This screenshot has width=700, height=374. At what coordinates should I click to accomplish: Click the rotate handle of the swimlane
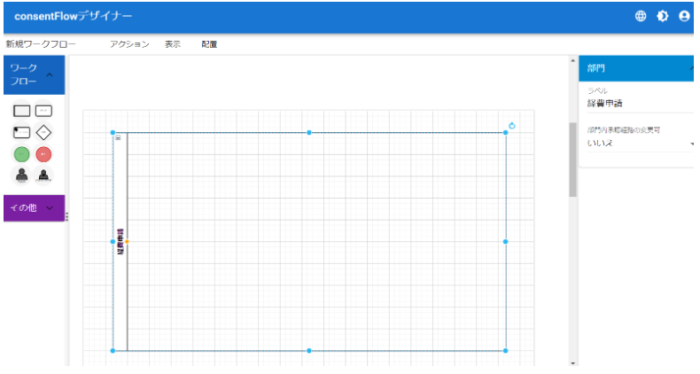[x=512, y=126]
